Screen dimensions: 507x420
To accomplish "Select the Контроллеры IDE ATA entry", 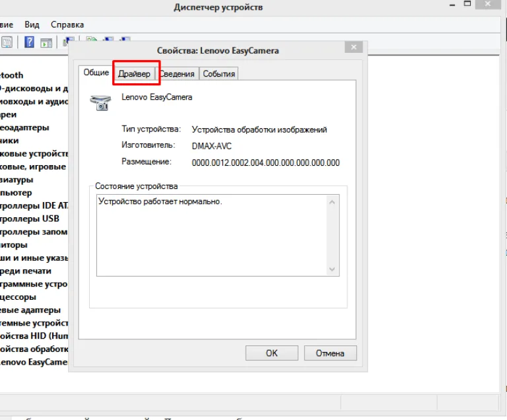I will tap(34, 205).
